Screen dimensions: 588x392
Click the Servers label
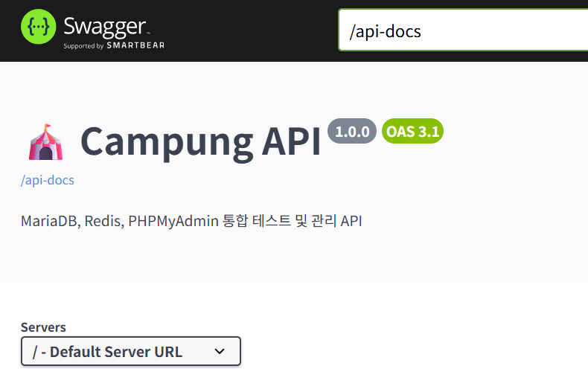[43, 327]
